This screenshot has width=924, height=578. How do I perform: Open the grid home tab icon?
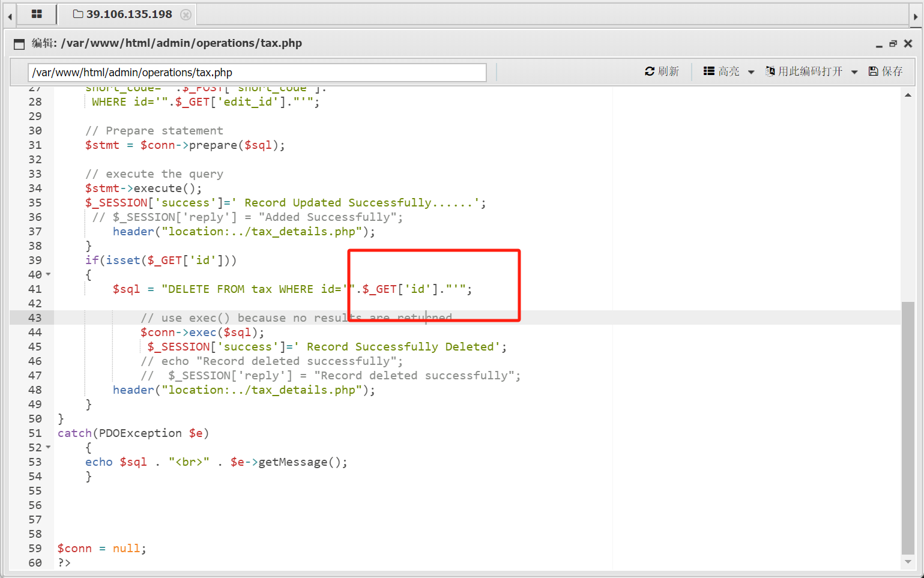point(37,14)
